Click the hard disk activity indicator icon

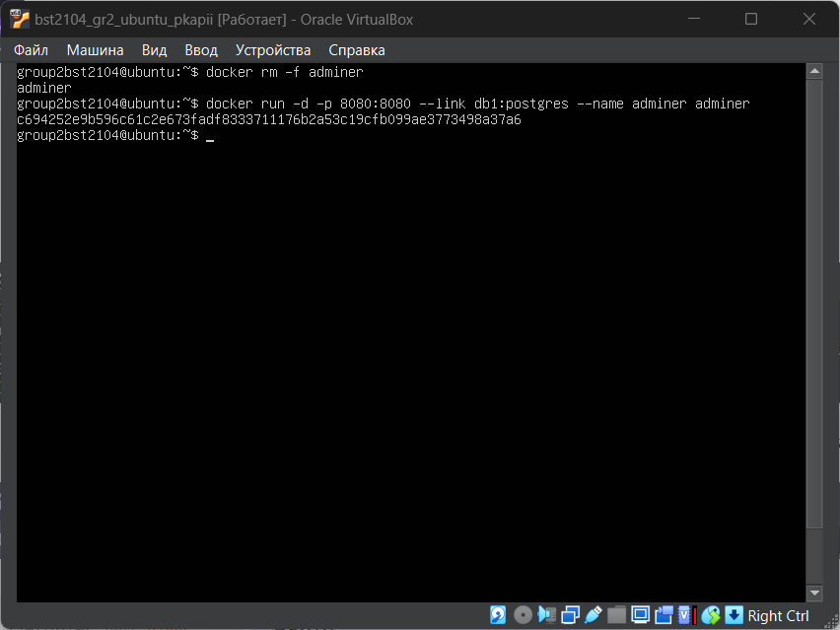point(498,615)
